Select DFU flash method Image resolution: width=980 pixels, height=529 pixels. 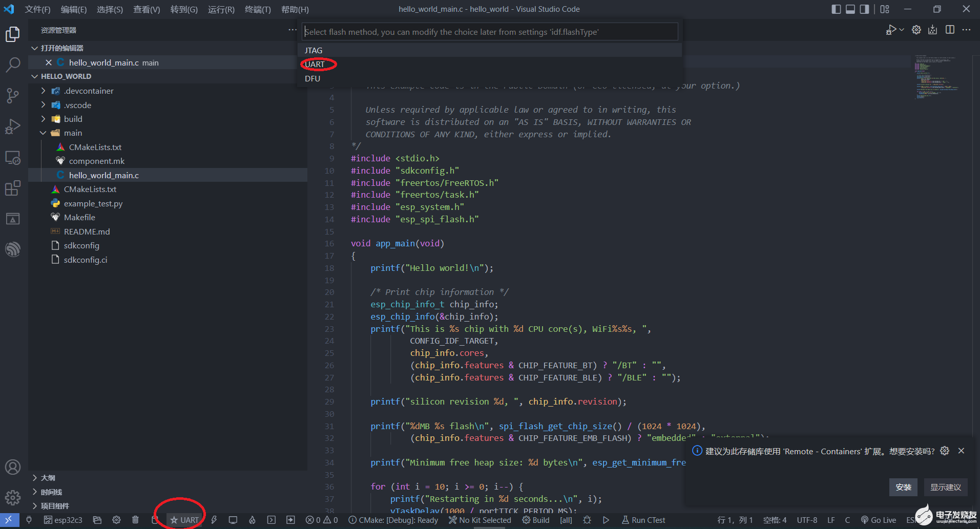tap(490, 78)
